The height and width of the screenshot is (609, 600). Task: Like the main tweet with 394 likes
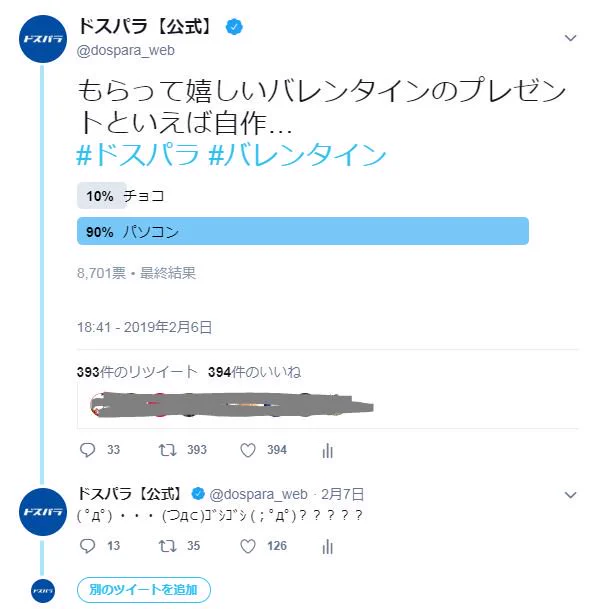coord(248,450)
